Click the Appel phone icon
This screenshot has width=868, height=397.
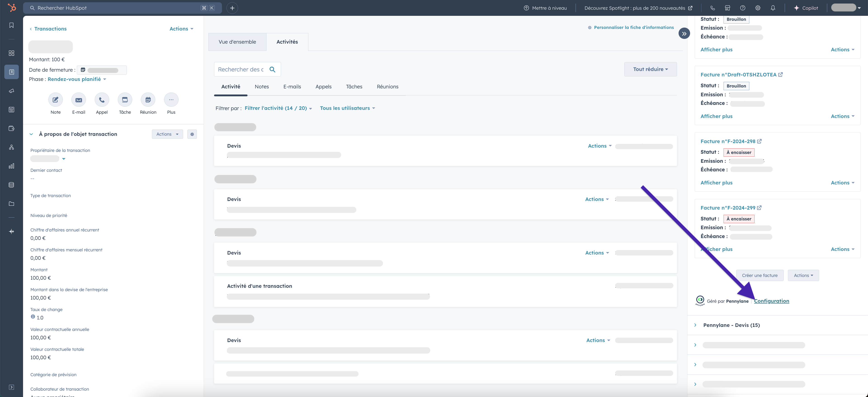[102, 100]
